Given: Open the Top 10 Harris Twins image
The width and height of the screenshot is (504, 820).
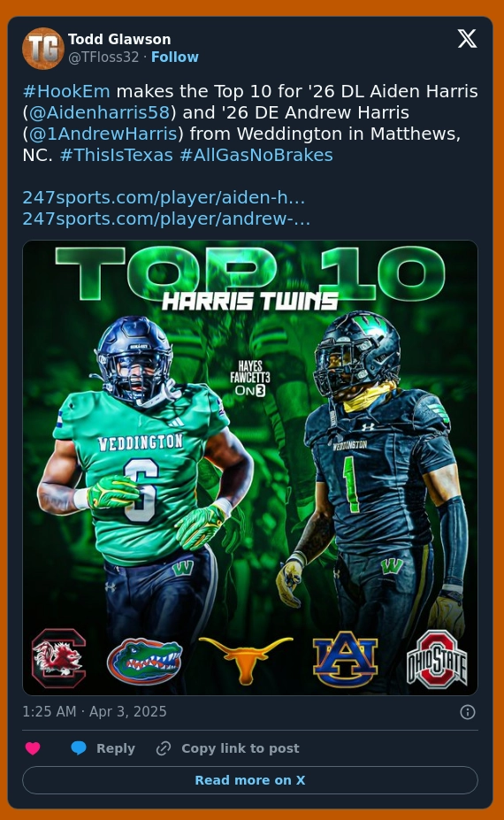Looking at the screenshot, I should (x=250, y=468).
